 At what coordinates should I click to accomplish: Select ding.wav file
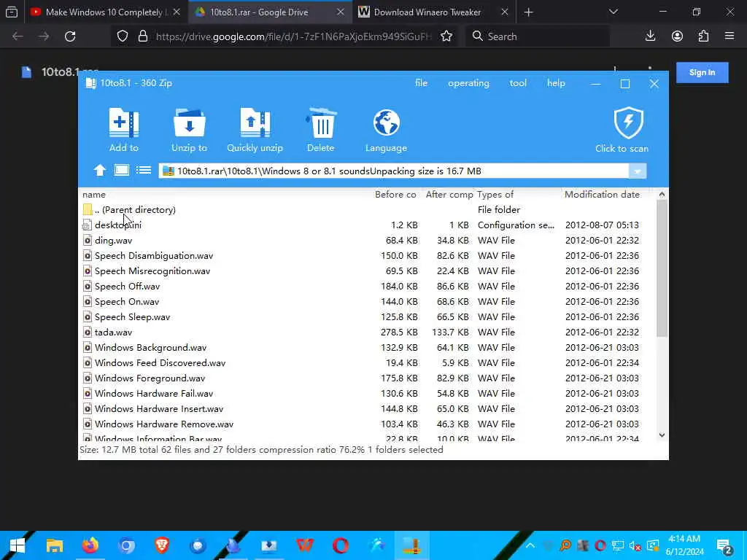click(367, 240)
